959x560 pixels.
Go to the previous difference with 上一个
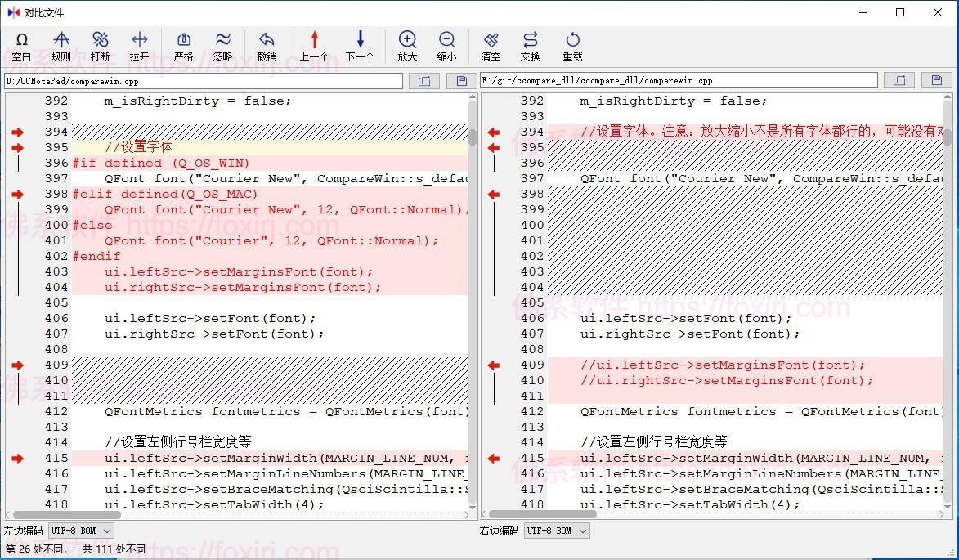(314, 45)
